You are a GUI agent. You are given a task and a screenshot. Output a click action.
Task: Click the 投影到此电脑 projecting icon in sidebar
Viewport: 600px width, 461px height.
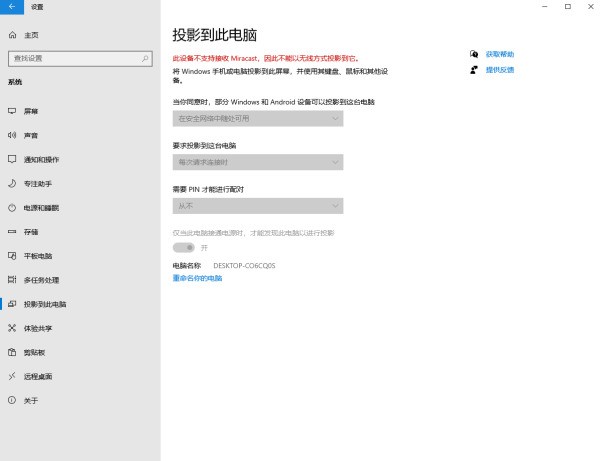click(x=12, y=304)
